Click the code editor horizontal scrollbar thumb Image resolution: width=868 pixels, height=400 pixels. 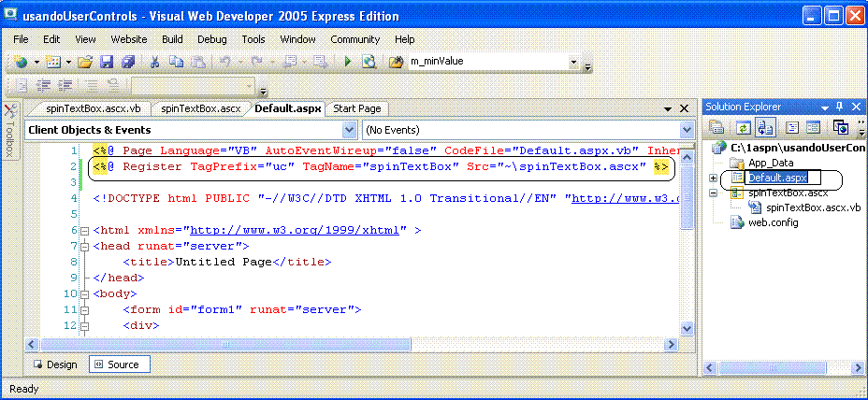pos(225,345)
